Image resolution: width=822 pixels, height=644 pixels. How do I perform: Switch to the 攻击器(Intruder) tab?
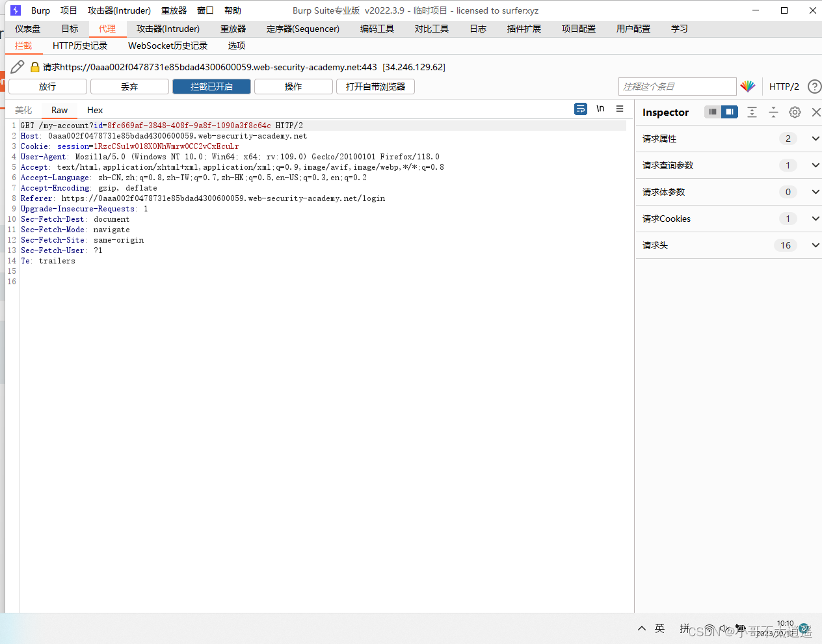click(168, 29)
